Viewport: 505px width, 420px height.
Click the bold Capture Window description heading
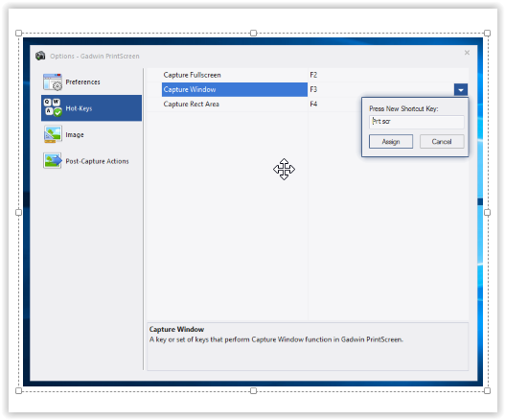coord(176,329)
